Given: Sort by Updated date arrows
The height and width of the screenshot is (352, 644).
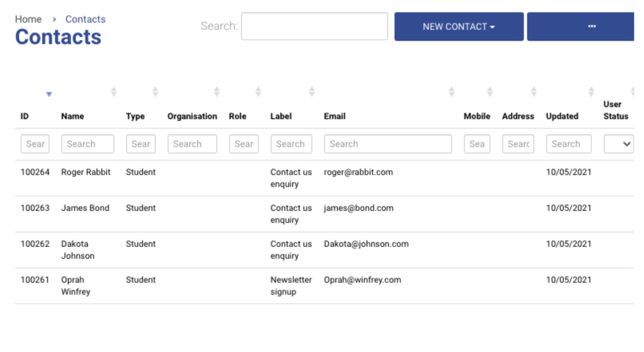Looking at the screenshot, I should pos(591,92).
